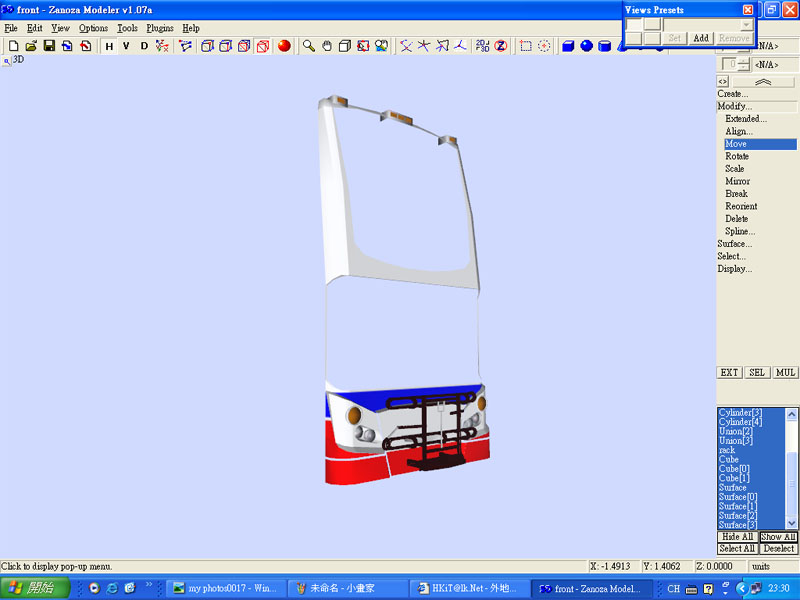Click the red sphere render icon
800x600 pixels.
click(x=284, y=46)
